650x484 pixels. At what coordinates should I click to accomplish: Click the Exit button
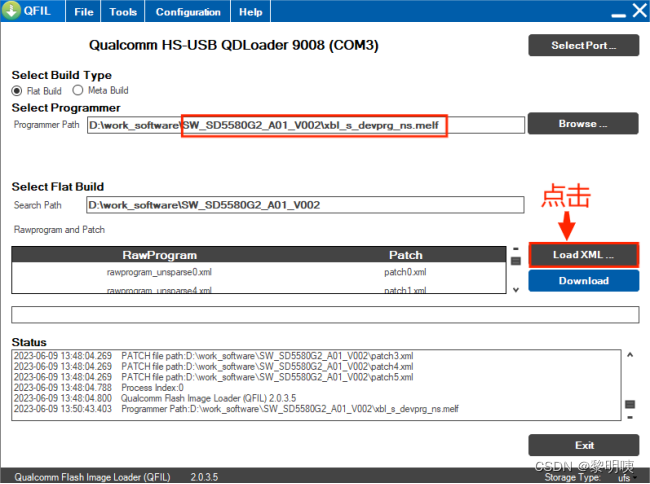coord(584,445)
